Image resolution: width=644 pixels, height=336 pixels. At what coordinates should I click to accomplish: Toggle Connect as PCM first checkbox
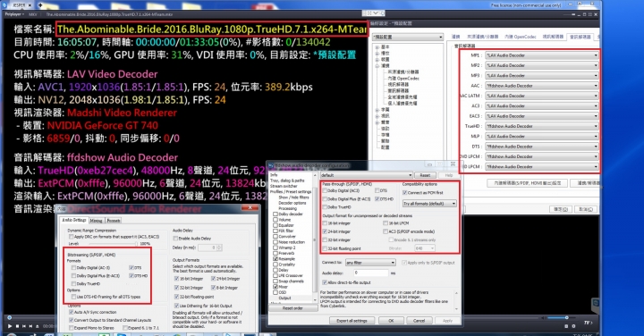(x=405, y=192)
